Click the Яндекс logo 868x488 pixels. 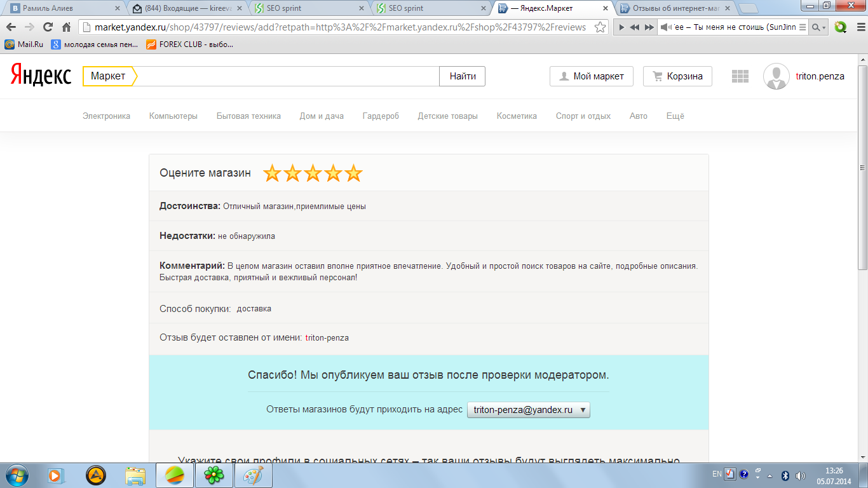point(41,76)
